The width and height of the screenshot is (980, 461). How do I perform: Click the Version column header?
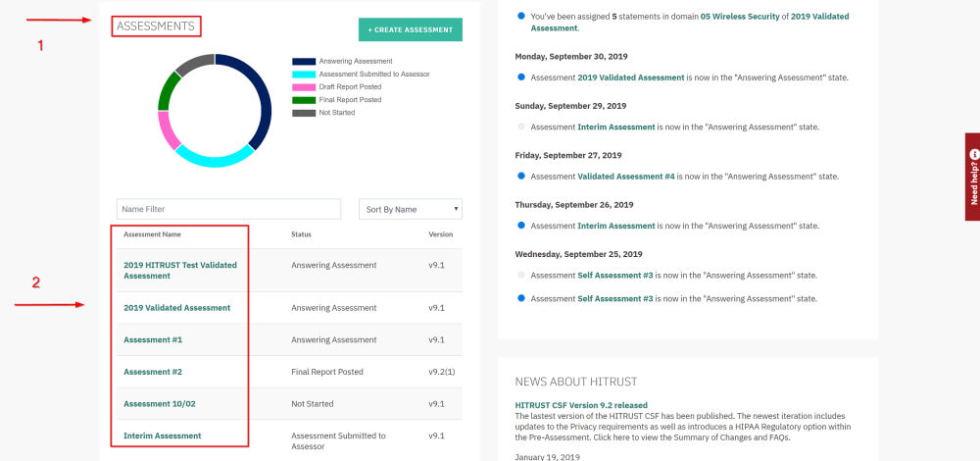[x=441, y=234]
